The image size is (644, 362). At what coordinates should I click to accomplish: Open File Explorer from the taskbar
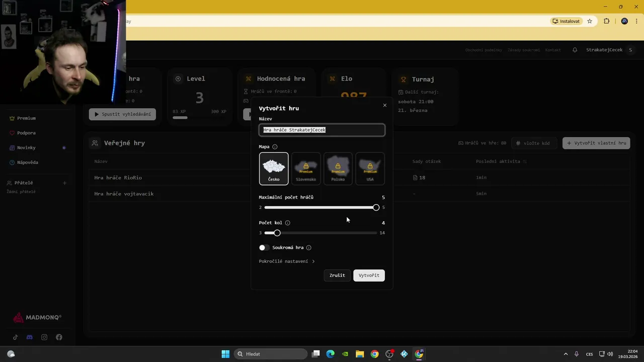[360, 354]
